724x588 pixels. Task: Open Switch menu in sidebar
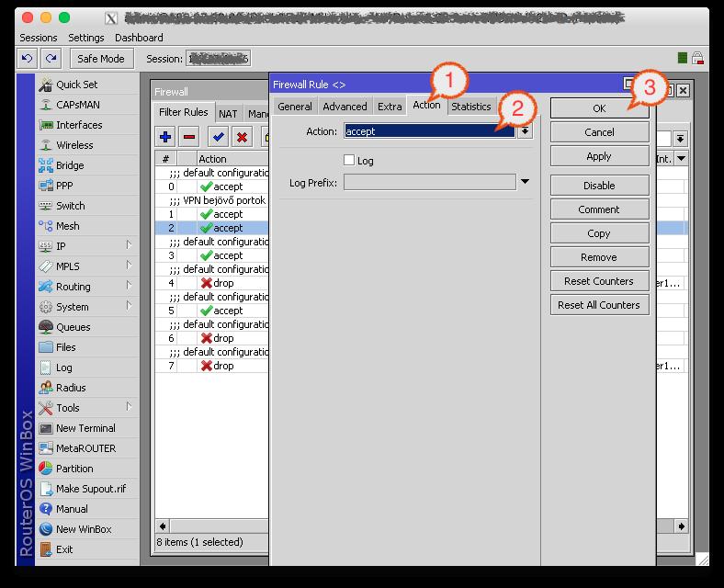[x=87, y=206]
